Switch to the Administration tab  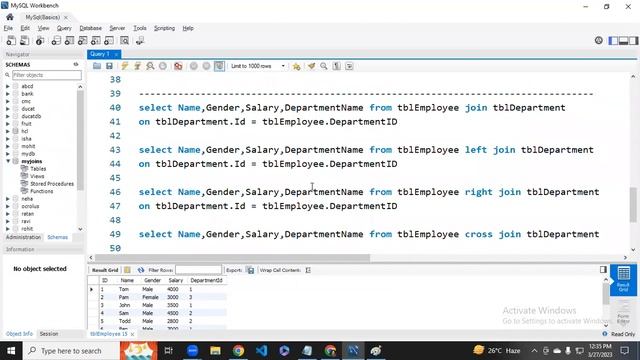pyautogui.click(x=23, y=237)
